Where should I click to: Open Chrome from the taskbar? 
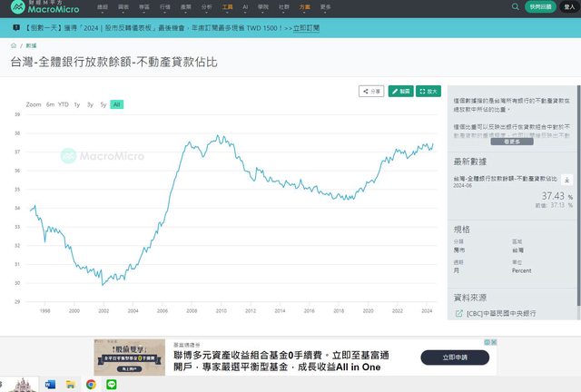tap(91, 385)
